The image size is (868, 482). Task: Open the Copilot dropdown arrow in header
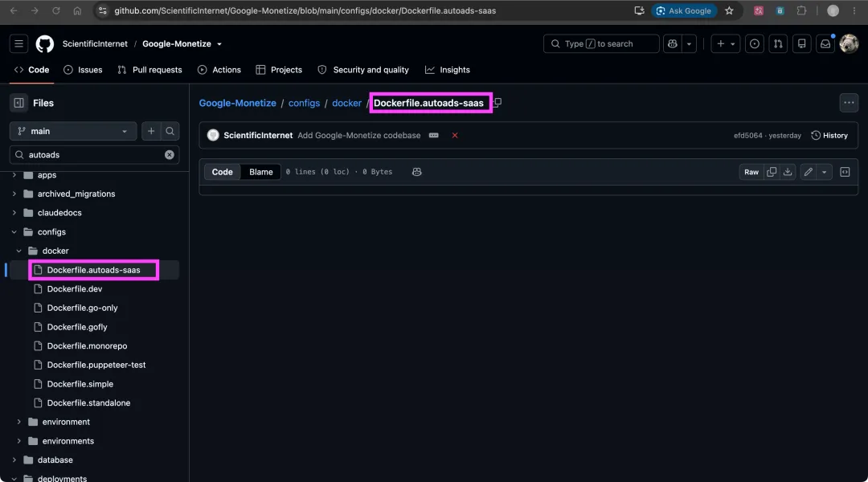[690, 43]
